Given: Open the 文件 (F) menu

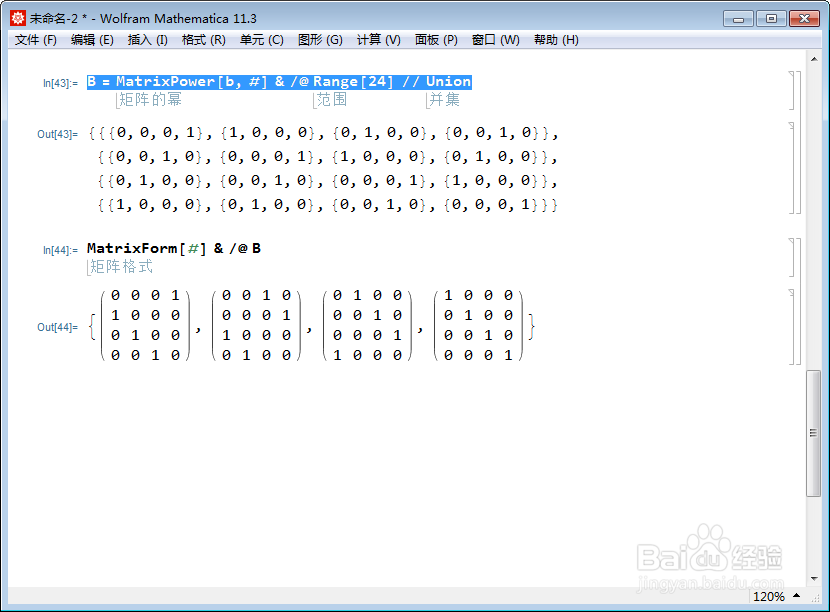Looking at the screenshot, I should pos(35,40).
